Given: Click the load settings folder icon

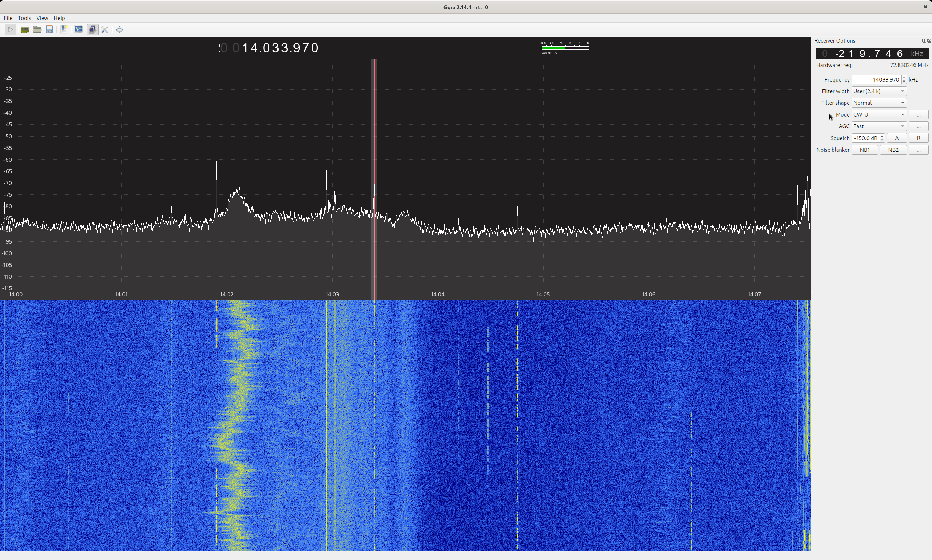Looking at the screenshot, I should [37, 29].
